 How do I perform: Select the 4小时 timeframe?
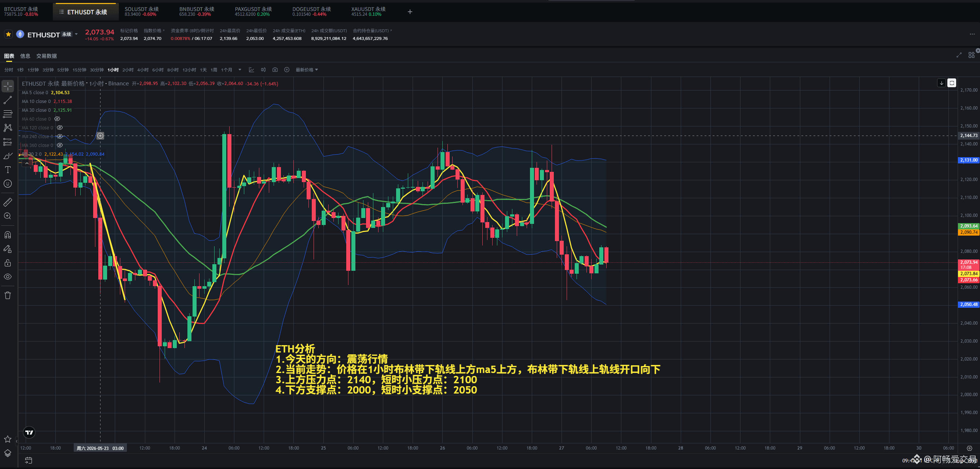pyautogui.click(x=143, y=70)
